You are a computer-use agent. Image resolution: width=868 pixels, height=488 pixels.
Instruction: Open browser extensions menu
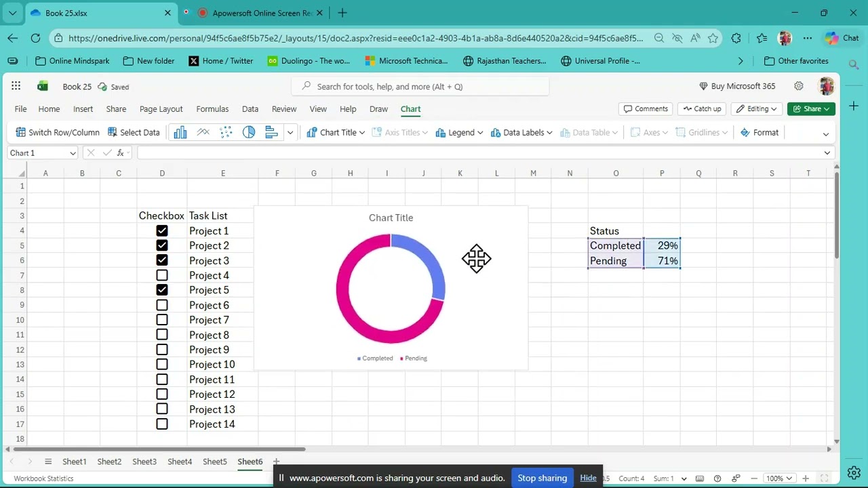(x=736, y=39)
